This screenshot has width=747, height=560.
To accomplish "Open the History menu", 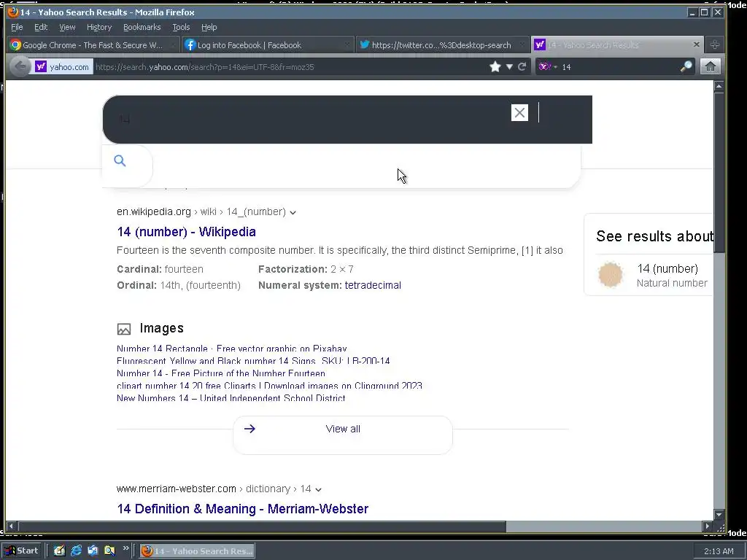I will tap(99, 27).
